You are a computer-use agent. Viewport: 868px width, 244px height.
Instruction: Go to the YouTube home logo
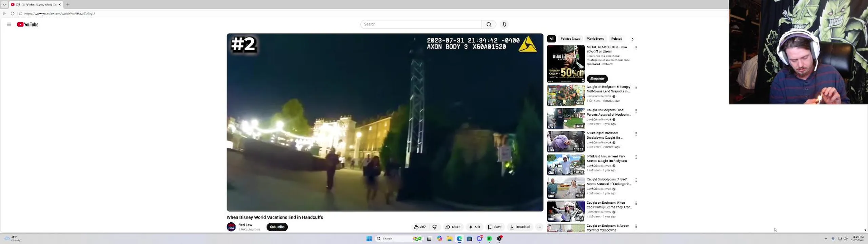click(x=27, y=24)
